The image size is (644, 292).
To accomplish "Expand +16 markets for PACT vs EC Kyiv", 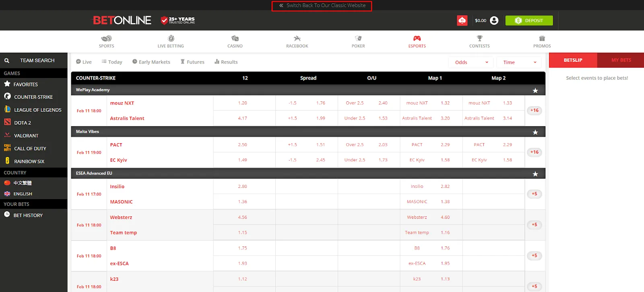I will (534, 152).
